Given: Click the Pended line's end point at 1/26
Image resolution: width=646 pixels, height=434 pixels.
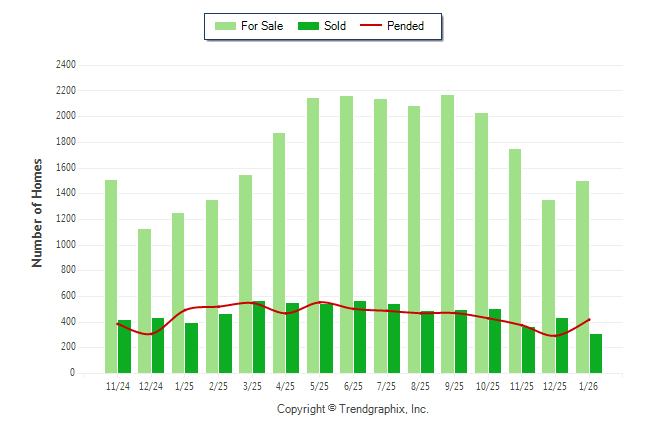Looking at the screenshot, I should coord(589,319).
